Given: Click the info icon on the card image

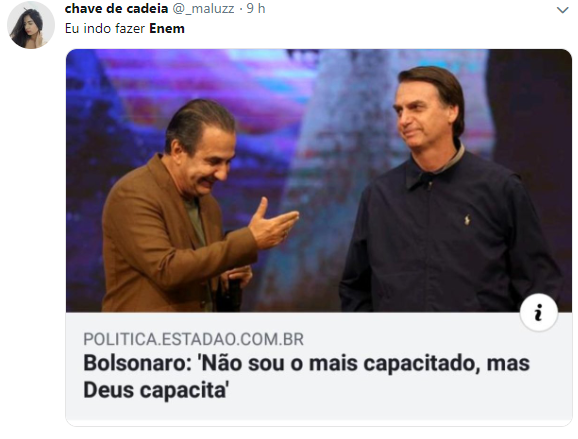Looking at the screenshot, I should tap(539, 313).
